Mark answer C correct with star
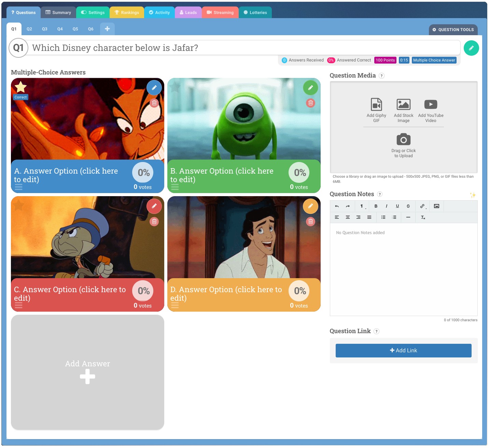 (18, 205)
